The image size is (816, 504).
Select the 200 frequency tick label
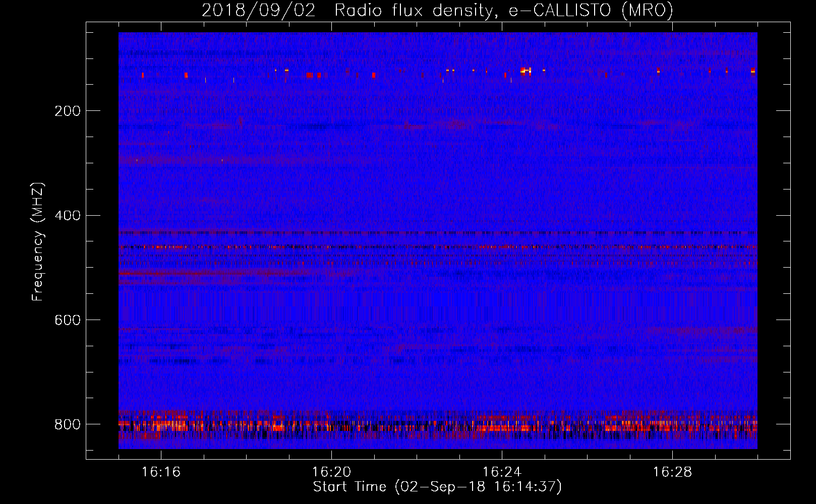[x=68, y=111]
